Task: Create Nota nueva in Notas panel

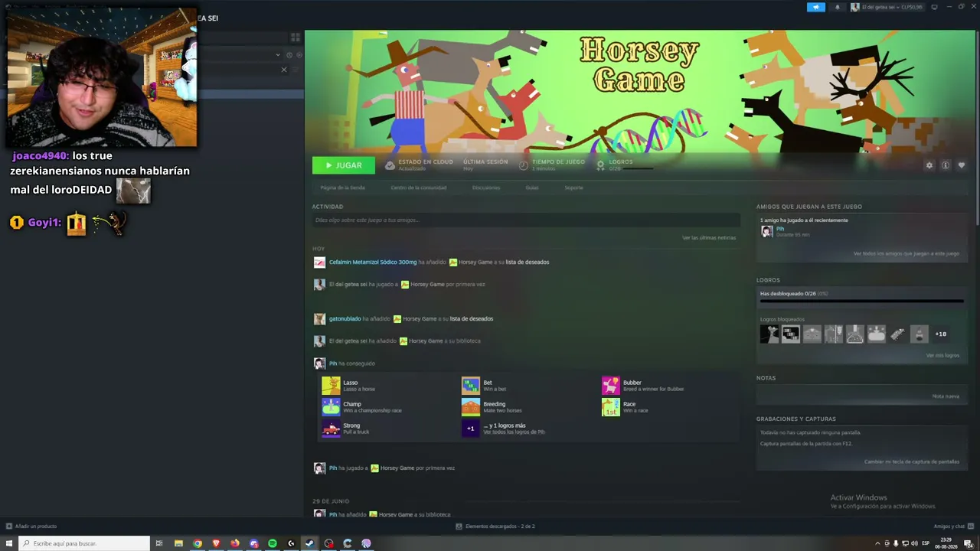Action: [x=946, y=396]
